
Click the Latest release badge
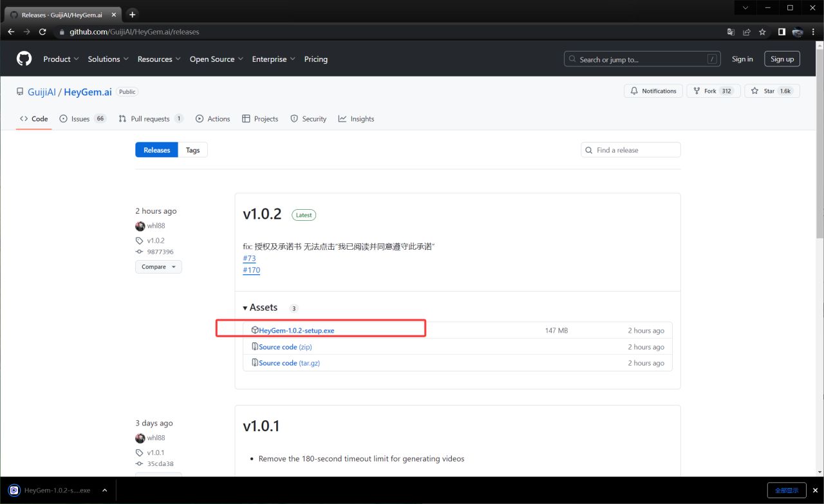[x=304, y=215]
